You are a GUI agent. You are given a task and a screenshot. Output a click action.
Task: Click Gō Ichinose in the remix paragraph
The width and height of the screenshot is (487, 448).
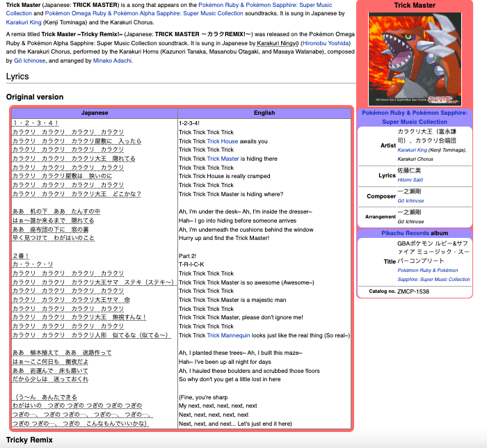click(x=34, y=61)
